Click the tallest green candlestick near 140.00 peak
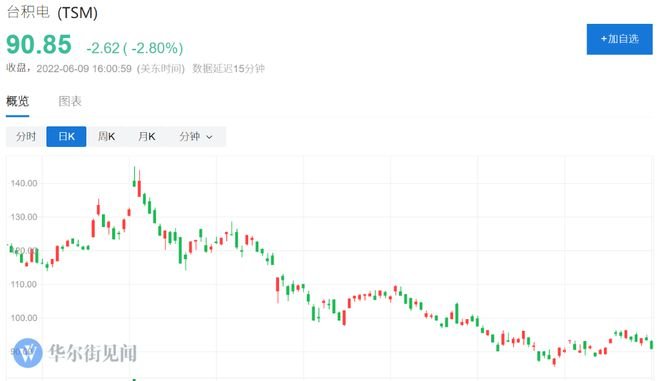Screen dimensions: 660x381 coord(134,177)
